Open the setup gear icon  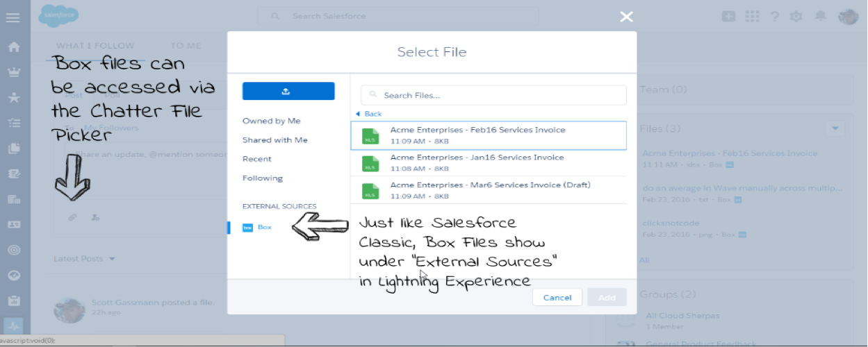pyautogui.click(x=796, y=16)
